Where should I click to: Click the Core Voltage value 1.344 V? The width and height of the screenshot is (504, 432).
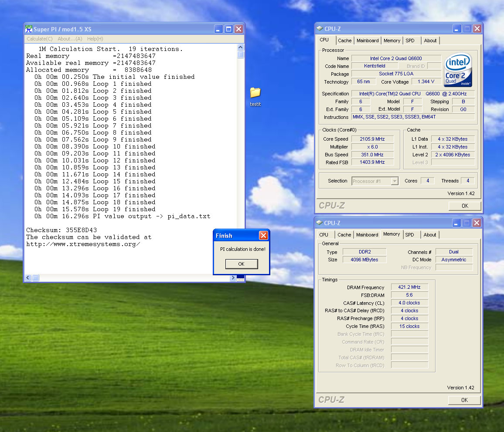click(426, 81)
